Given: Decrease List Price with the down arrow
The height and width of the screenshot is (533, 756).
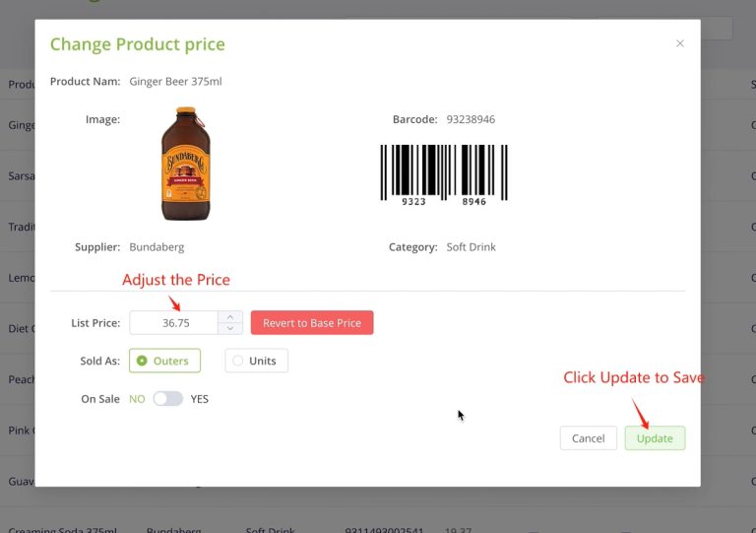Looking at the screenshot, I should [x=230, y=328].
